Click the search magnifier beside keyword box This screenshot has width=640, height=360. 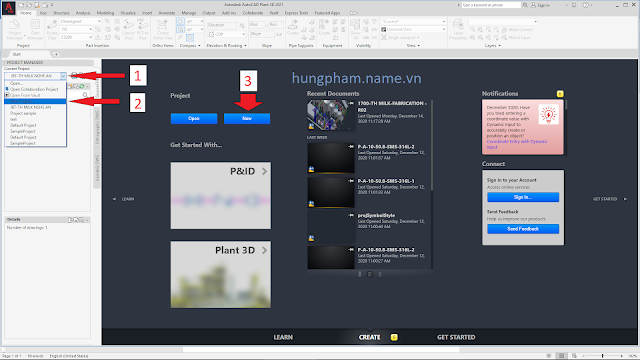(x=525, y=5)
